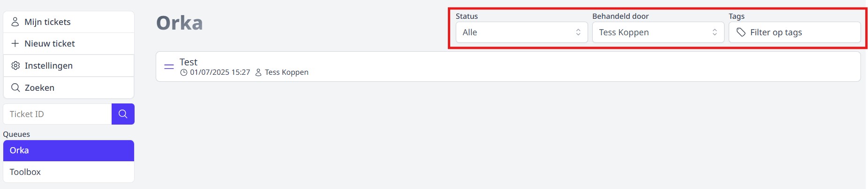868x189 pixels.
Task: Click the clock icon on Test ticket
Action: 184,72
